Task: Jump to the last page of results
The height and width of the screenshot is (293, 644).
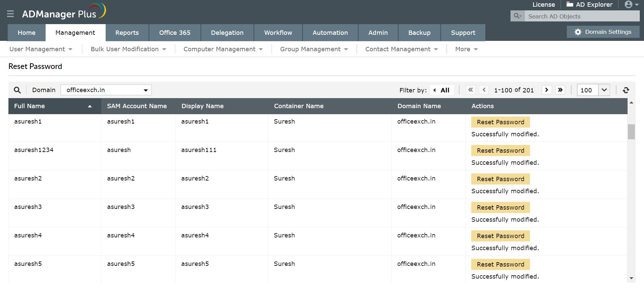Action: pos(560,90)
